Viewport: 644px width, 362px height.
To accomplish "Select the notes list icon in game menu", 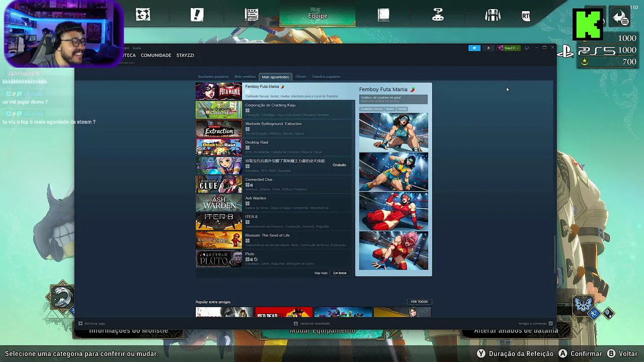I will [252, 15].
